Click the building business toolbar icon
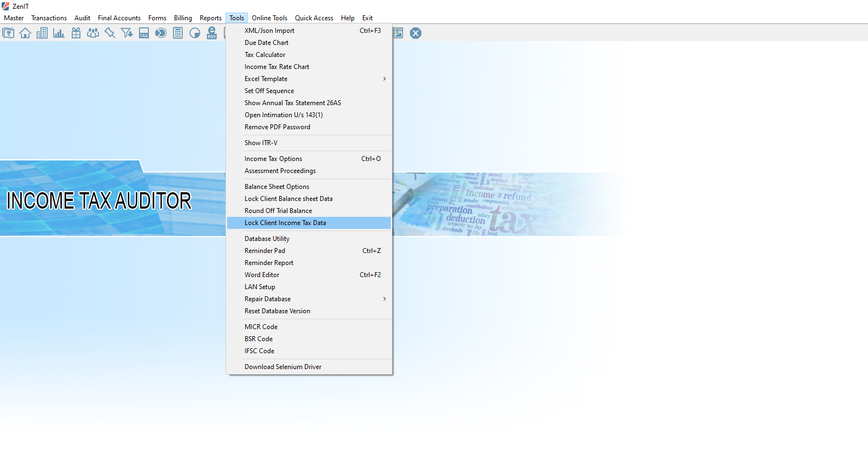This screenshot has width=868, height=466. pos(42,33)
